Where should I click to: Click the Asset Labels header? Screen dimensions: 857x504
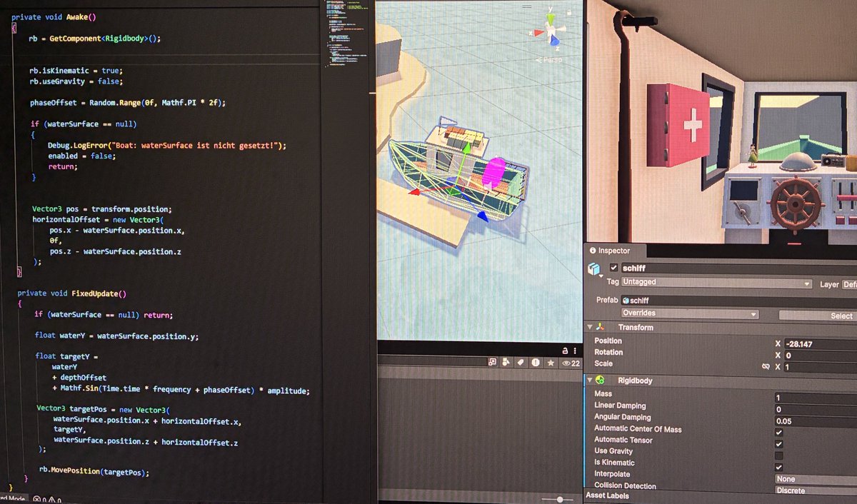(608, 496)
